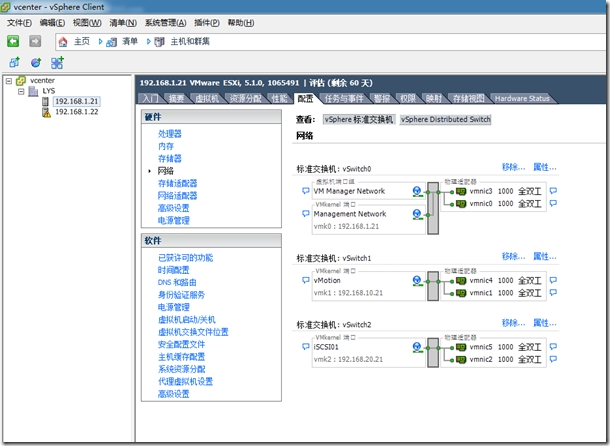Click the vmnic1 adapter icon
The image size is (610, 446).
(x=461, y=293)
